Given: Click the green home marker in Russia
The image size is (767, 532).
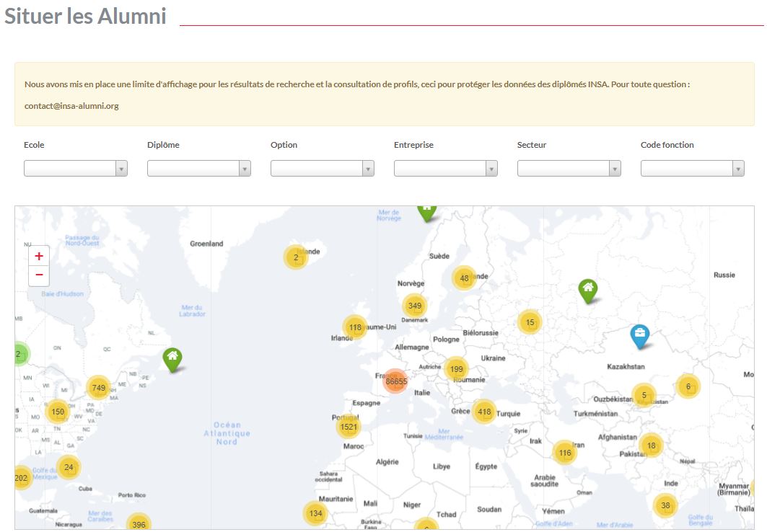Looking at the screenshot, I should (588, 289).
